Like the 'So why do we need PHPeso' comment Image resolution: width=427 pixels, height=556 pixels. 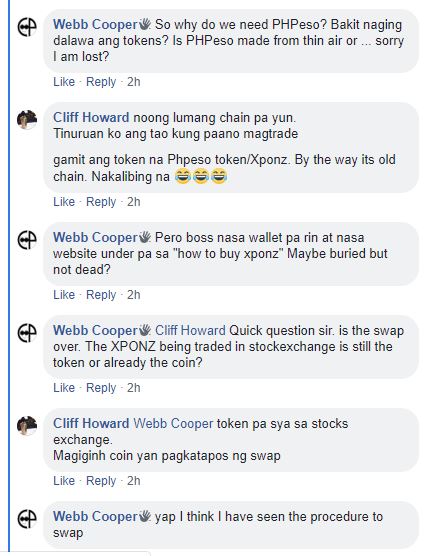tap(64, 82)
